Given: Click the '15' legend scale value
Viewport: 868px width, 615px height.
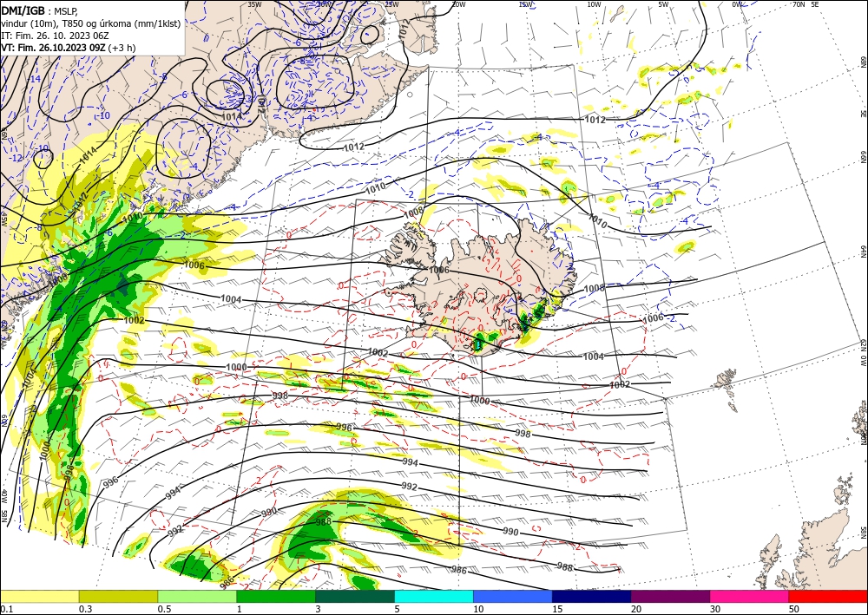Looking at the screenshot, I should coord(557,609).
